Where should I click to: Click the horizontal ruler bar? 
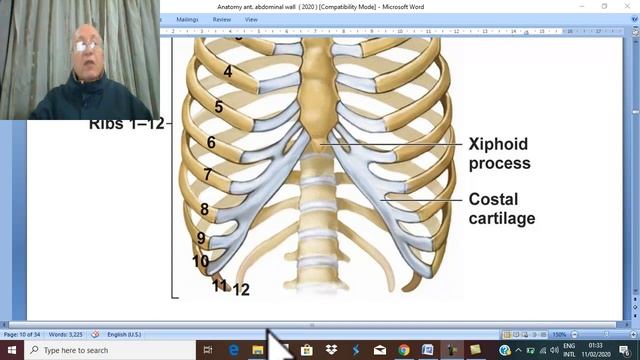[x=392, y=31]
